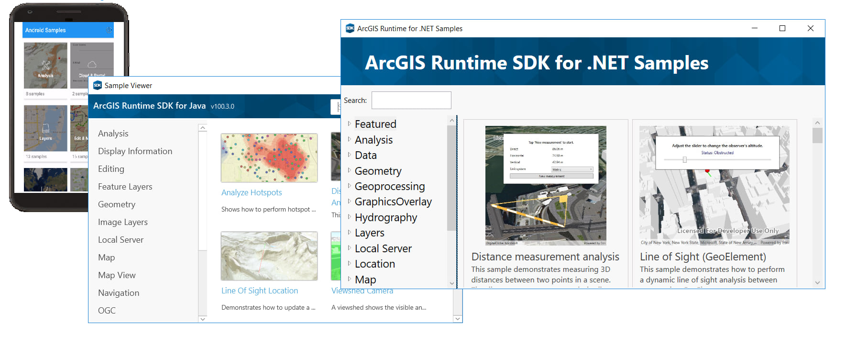
Task: Click the .NET tree scrollbar up arrow
Action: [x=451, y=120]
